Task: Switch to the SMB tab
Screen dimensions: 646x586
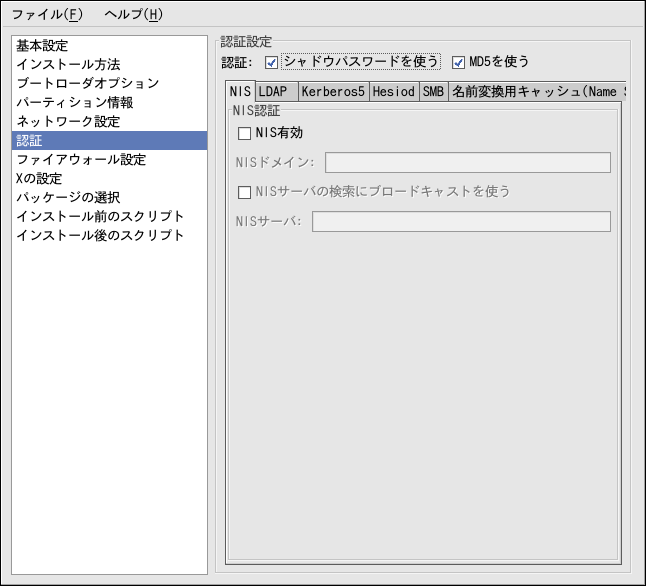Action: (433, 92)
